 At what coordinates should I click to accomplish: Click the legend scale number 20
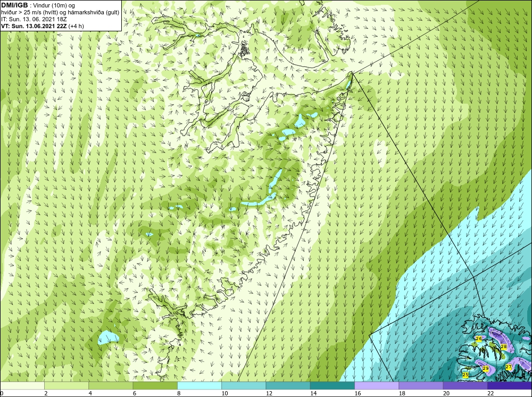point(446,393)
